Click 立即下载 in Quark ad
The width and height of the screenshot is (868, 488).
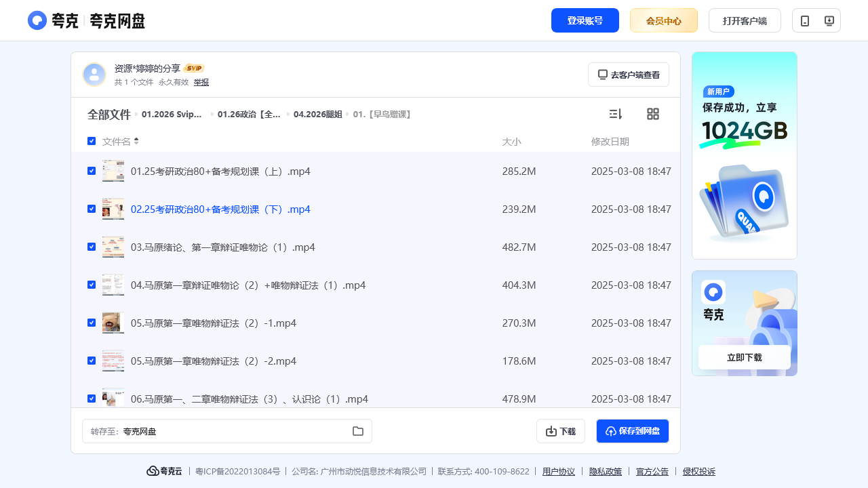click(745, 357)
